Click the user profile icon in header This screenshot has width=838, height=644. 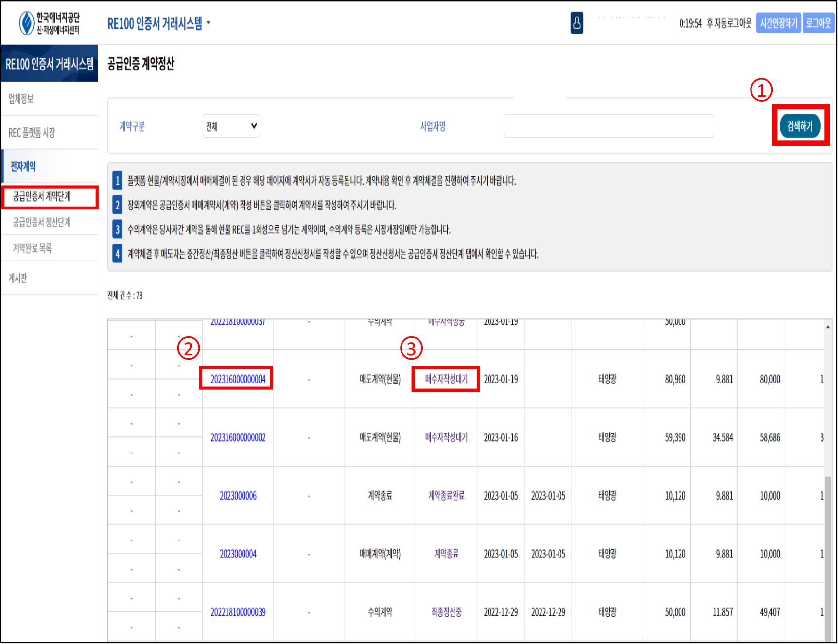[x=576, y=23]
